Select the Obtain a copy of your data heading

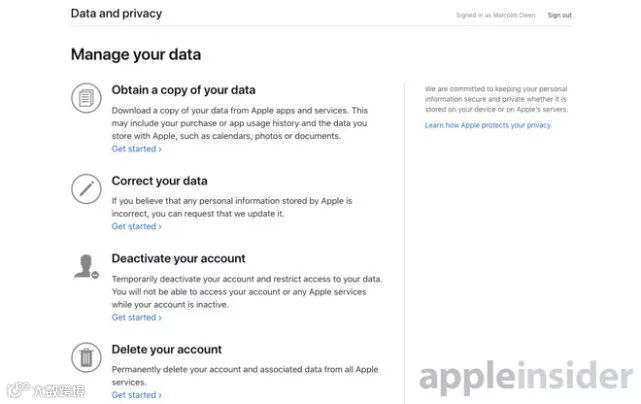(183, 90)
